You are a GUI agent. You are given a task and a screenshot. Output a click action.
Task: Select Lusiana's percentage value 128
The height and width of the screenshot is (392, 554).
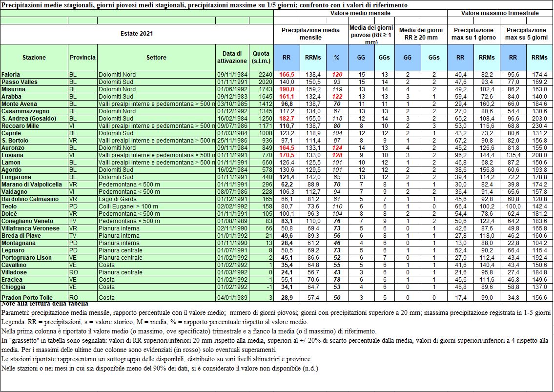pyautogui.click(x=336, y=155)
